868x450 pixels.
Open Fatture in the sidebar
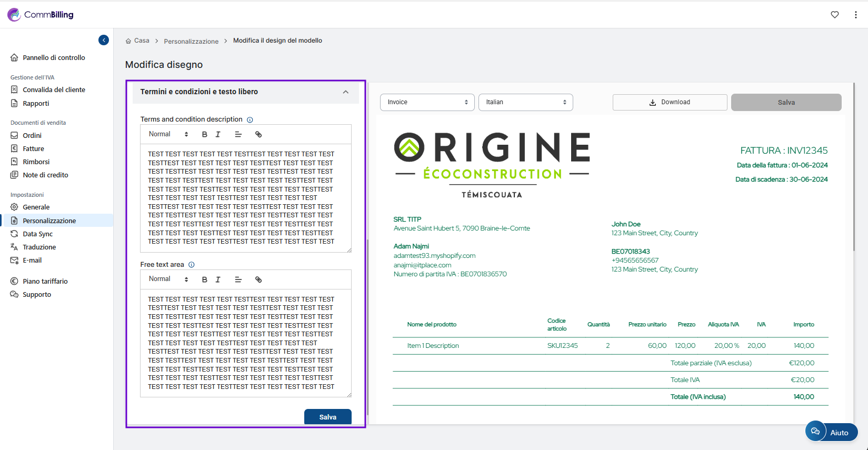(x=33, y=149)
